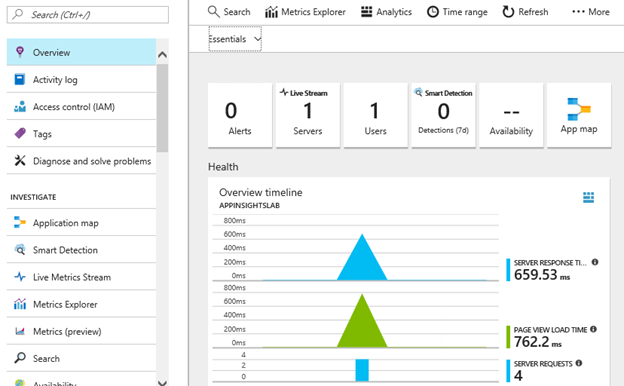The width and height of the screenshot is (624, 386).
Task: Click info icon beside Server Requests
Action: [x=579, y=363]
